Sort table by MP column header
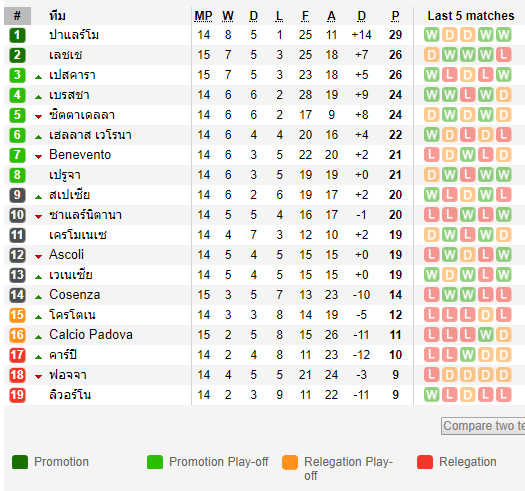 [203, 16]
